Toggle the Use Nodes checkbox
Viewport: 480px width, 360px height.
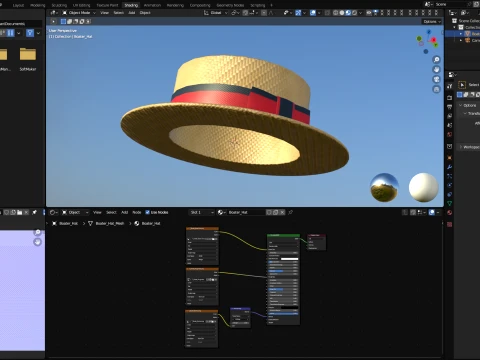(147, 212)
